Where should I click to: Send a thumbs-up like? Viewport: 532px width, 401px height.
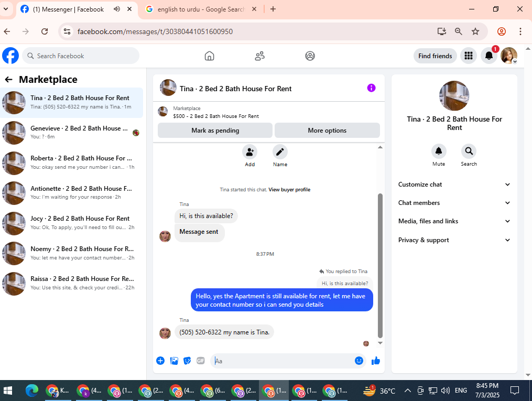(x=376, y=361)
